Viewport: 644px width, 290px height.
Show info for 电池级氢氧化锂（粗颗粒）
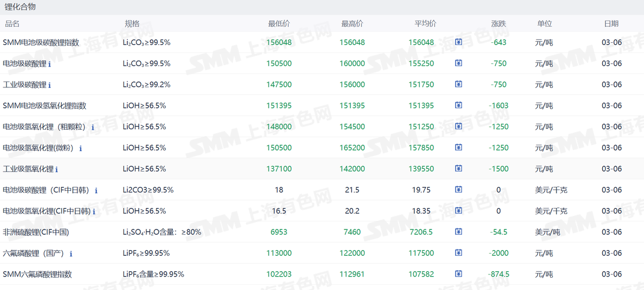tap(93, 127)
